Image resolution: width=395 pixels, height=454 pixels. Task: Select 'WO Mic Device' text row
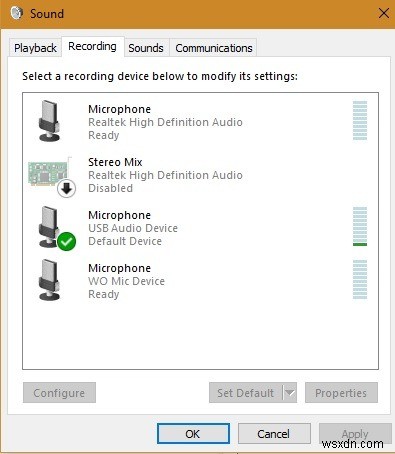(126, 281)
